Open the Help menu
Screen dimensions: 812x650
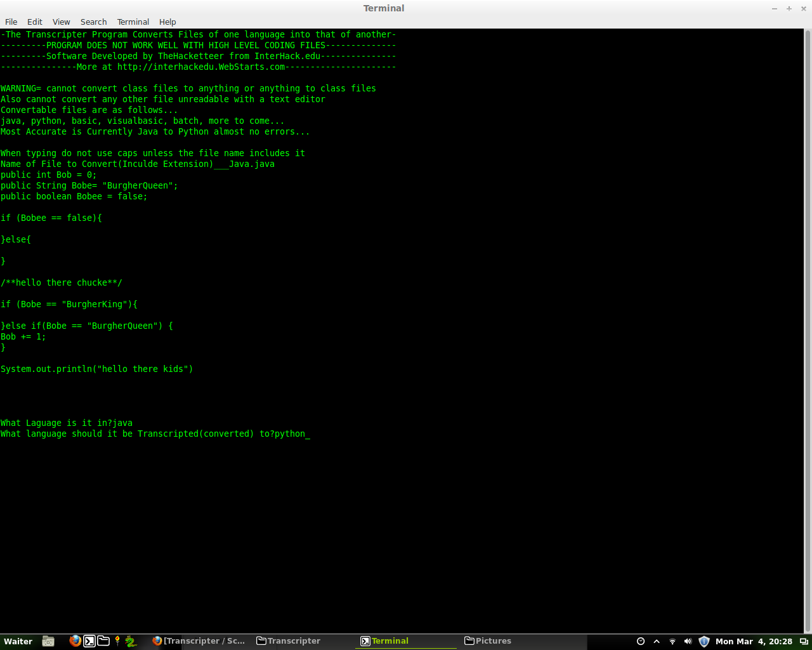(x=167, y=22)
